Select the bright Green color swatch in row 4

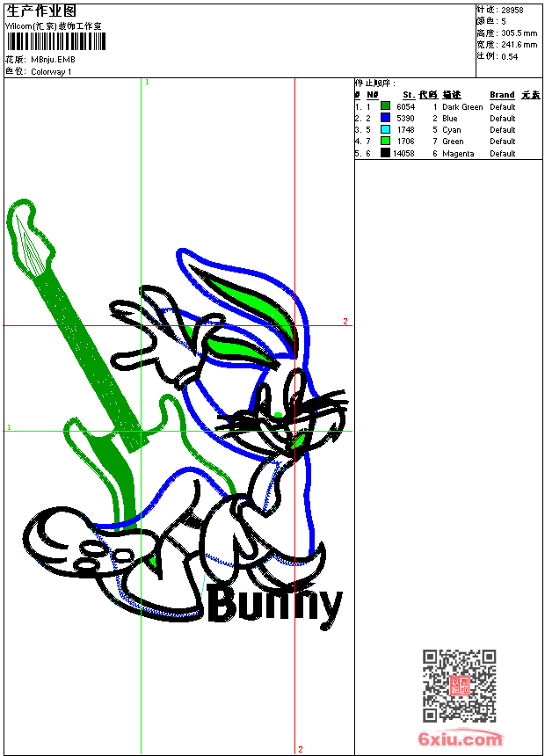point(385,141)
